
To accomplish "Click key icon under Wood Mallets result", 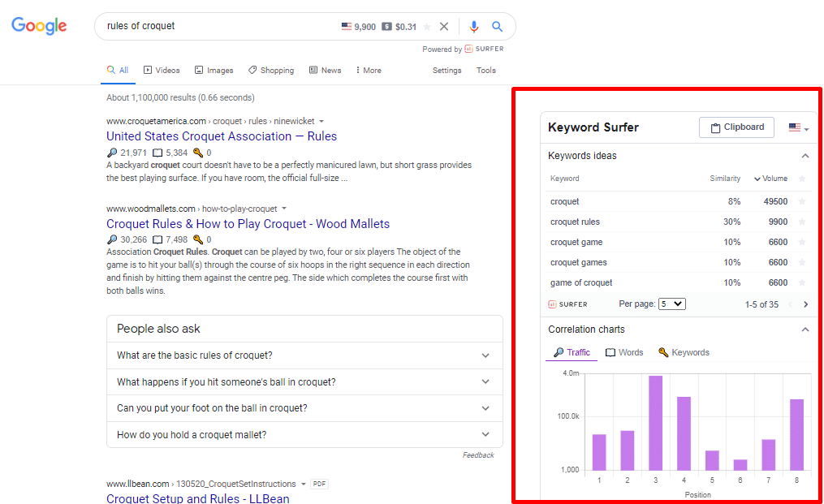I will [x=198, y=239].
